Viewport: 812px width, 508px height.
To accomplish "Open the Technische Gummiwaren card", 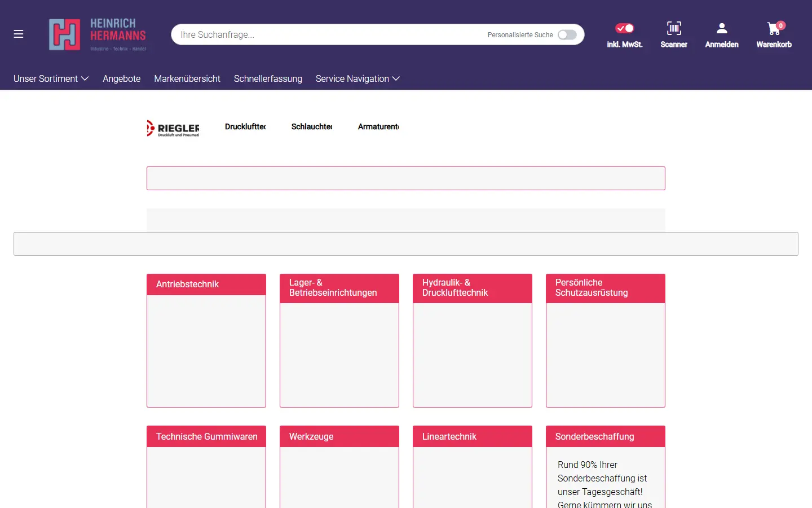I will tap(206, 467).
